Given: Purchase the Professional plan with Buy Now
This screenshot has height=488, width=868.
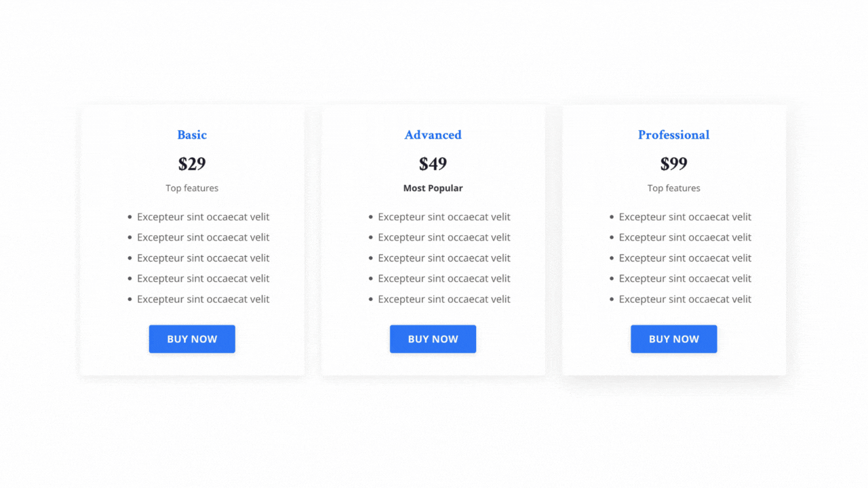Looking at the screenshot, I should (673, 339).
